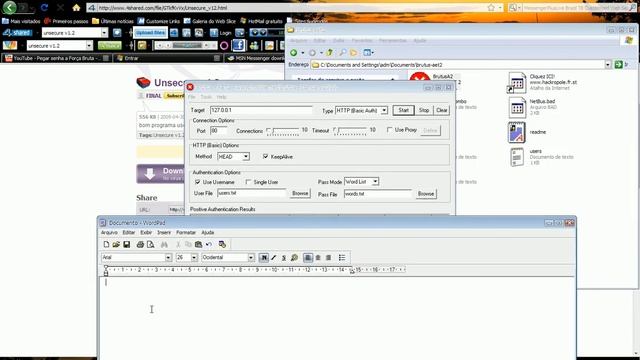
Task: Open the Editar menu in WordPad
Action: click(x=129, y=232)
